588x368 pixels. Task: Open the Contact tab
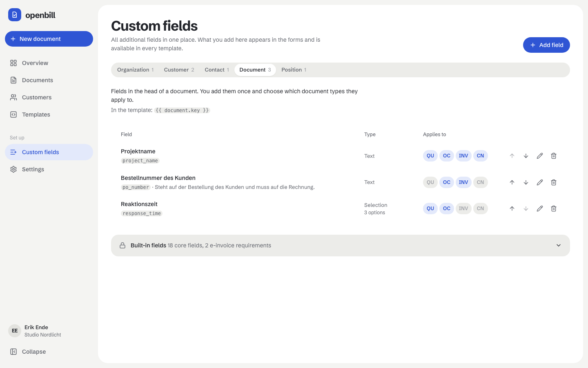[217, 70]
